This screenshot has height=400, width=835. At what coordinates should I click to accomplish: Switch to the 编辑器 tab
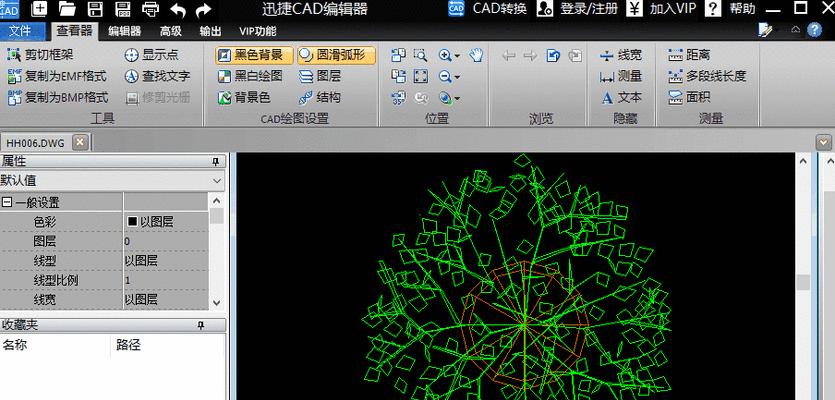click(125, 31)
